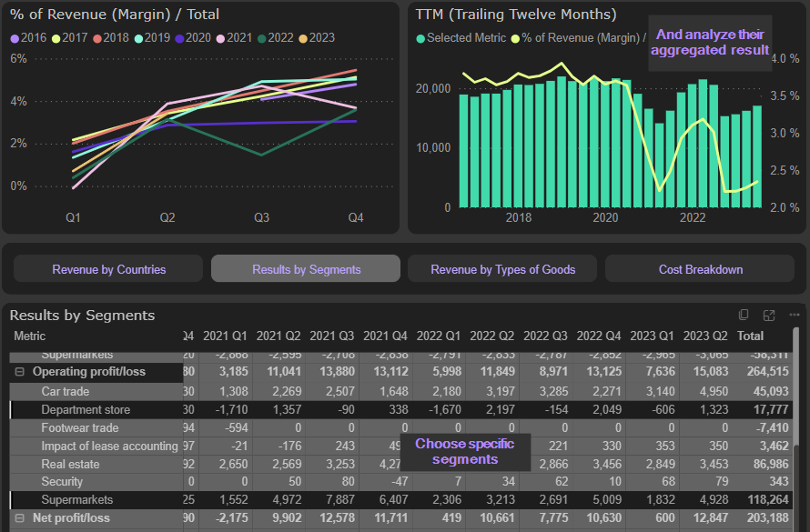Click the Total column header
Screen dimensions: 810x532
[x=750, y=336]
